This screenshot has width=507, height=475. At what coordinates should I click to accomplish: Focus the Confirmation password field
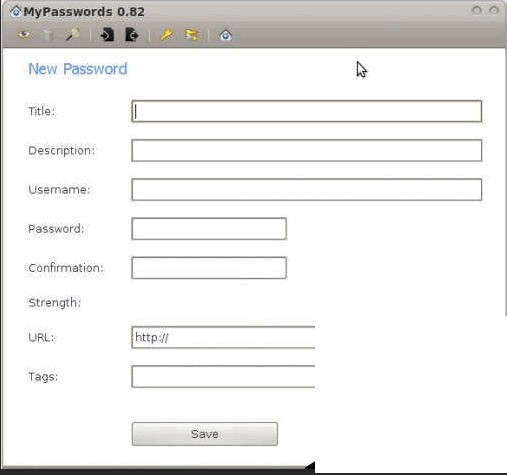[x=209, y=268]
